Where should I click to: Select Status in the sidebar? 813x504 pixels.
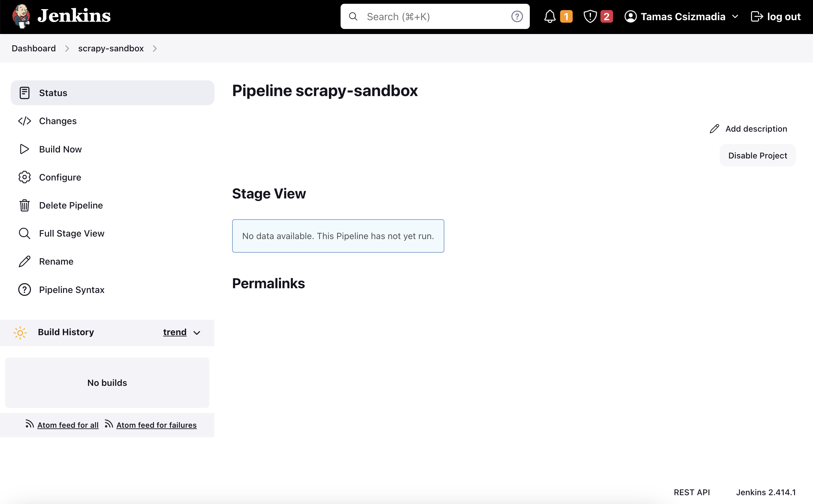click(53, 93)
